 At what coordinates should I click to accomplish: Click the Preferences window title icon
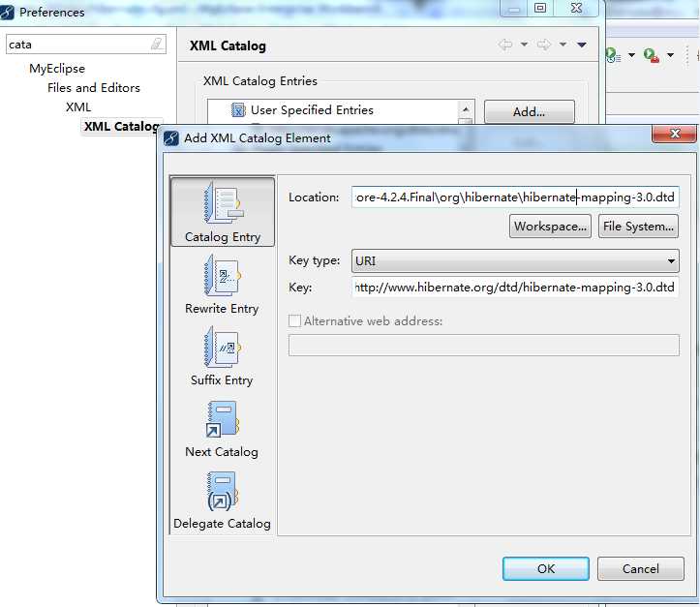pyautogui.click(x=7, y=13)
